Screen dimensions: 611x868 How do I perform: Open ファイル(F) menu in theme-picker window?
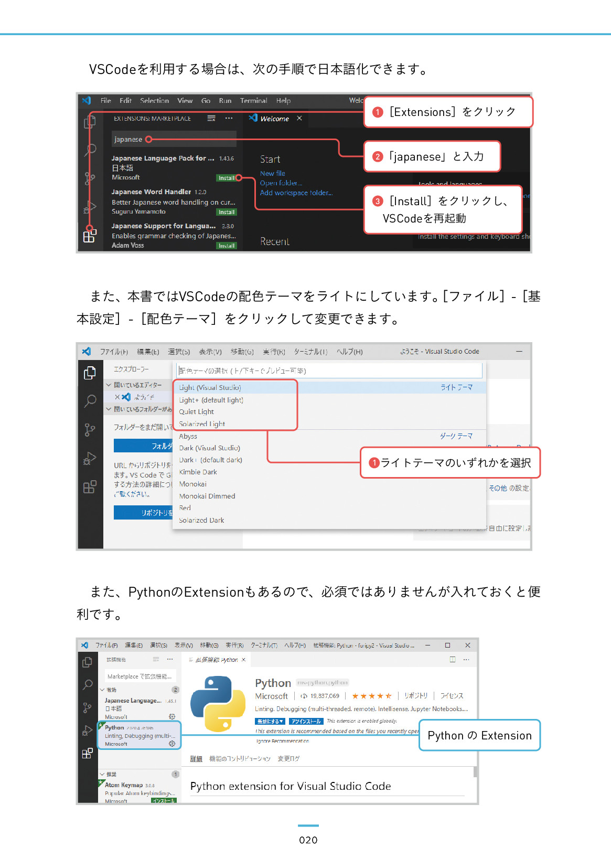pos(114,352)
